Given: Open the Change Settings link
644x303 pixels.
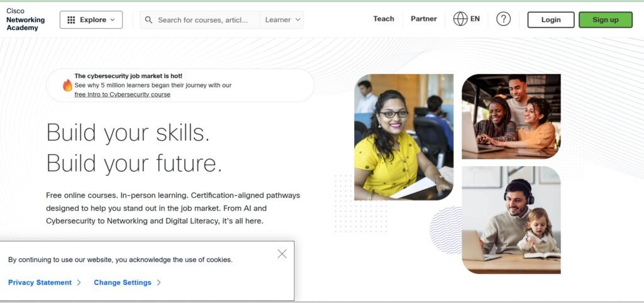Looking at the screenshot, I should [x=123, y=282].
